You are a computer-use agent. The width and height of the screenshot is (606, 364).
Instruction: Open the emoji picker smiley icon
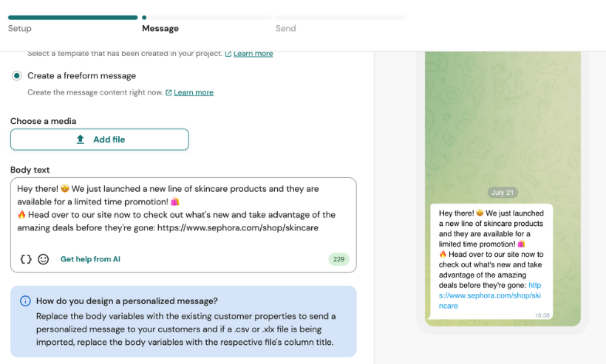pyautogui.click(x=44, y=259)
